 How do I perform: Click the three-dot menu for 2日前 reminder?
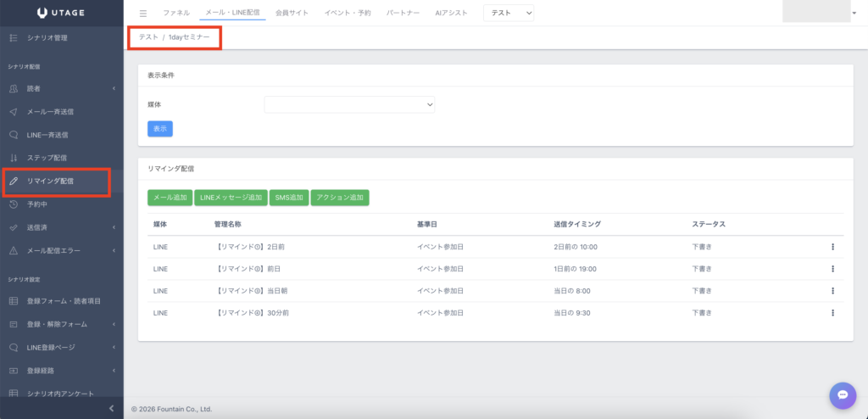coord(832,247)
